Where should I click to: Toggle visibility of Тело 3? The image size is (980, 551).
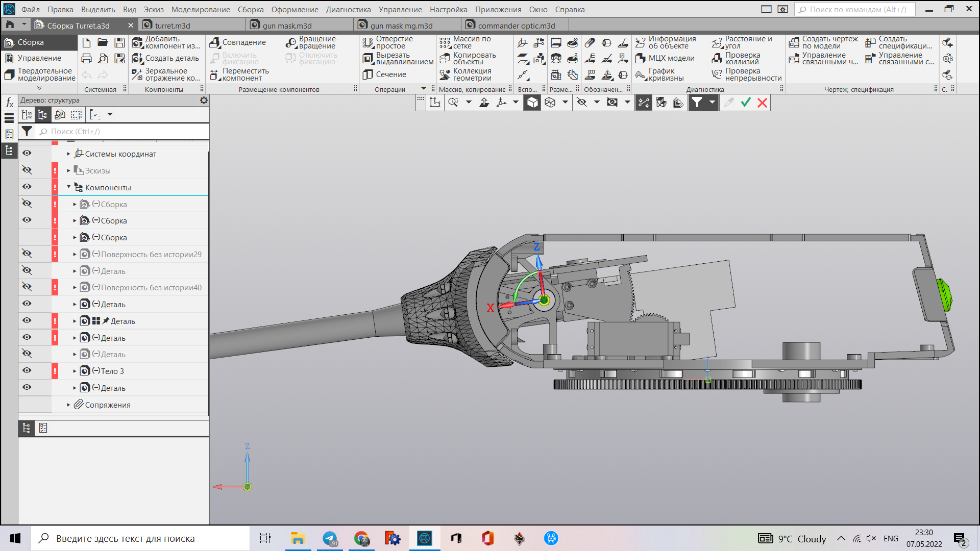point(27,370)
